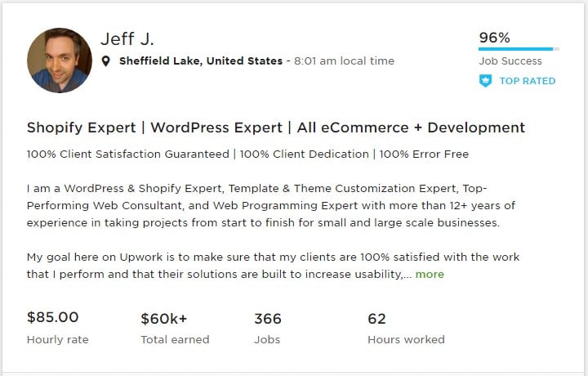Click the 8:01 am local time text
This screenshot has height=376, width=588.
click(345, 61)
